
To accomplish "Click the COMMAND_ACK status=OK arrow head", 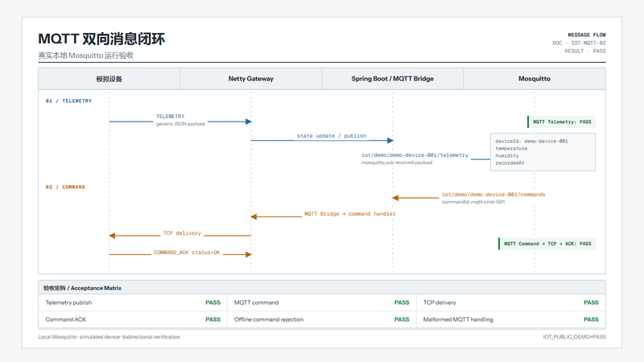I will (249, 254).
